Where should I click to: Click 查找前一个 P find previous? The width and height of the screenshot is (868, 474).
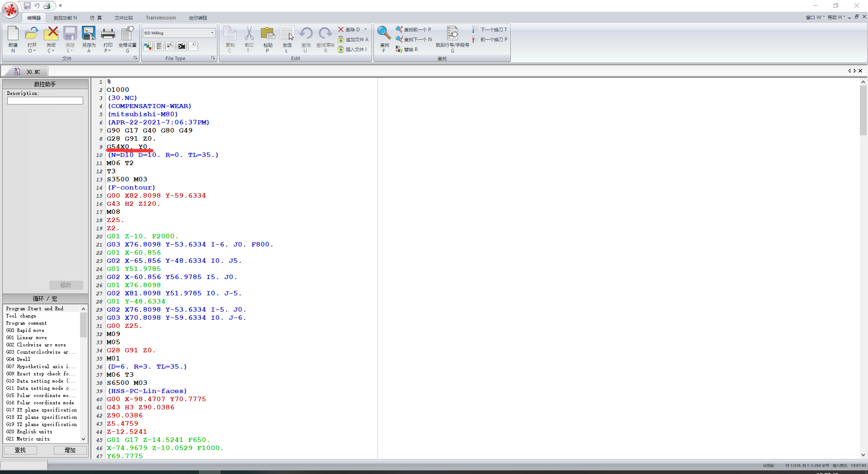click(x=413, y=29)
